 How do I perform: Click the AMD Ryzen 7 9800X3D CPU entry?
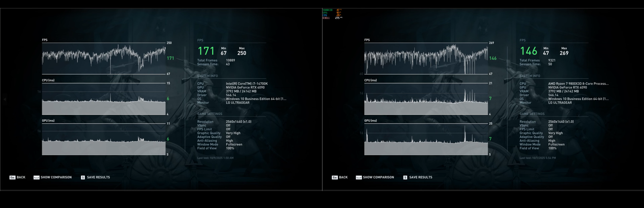578,84
